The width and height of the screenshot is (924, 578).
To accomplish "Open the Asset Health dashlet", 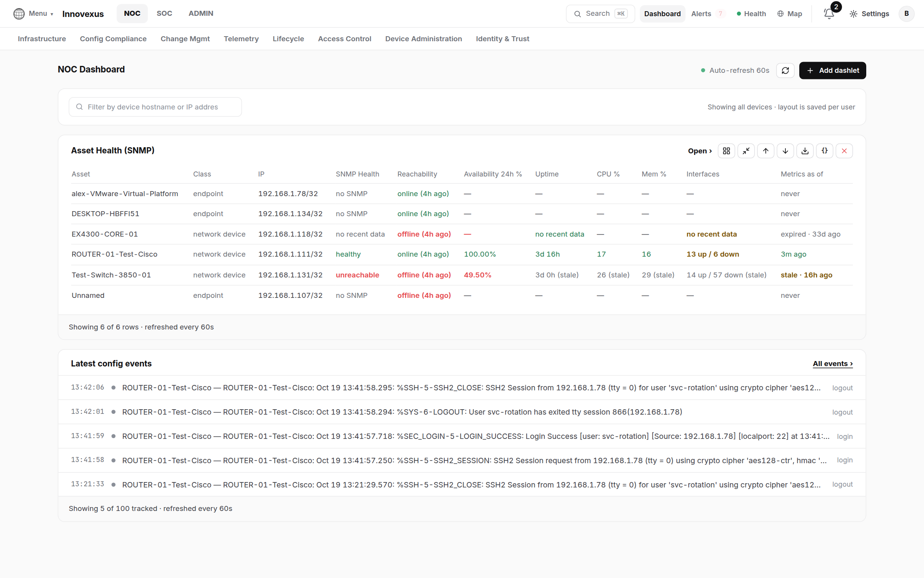I will click(x=700, y=151).
